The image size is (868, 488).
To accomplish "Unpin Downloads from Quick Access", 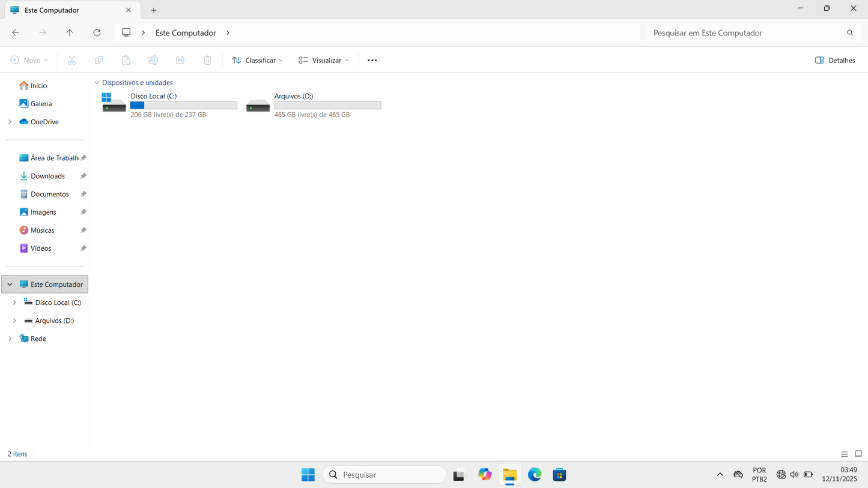I will pos(83,176).
